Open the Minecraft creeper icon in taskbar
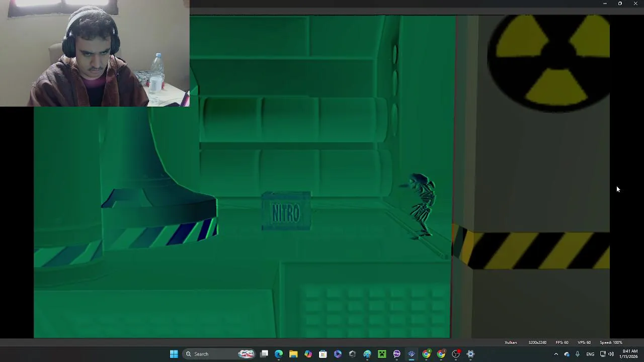The image size is (644, 362). pyautogui.click(x=382, y=354)
